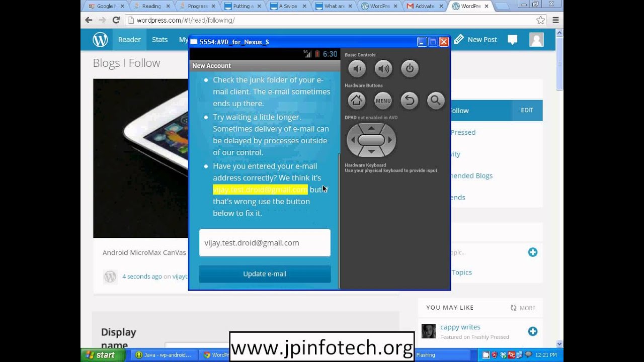Click the highlighted vijay.test.droid@gmail.com text
This screenshot has width=644, height=362.
260,190
